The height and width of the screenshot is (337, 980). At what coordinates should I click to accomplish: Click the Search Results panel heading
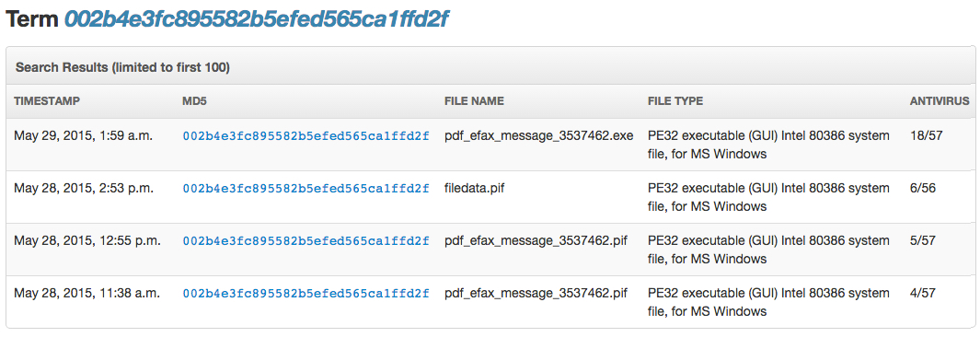pyautogui.click(x=122, y=67)
